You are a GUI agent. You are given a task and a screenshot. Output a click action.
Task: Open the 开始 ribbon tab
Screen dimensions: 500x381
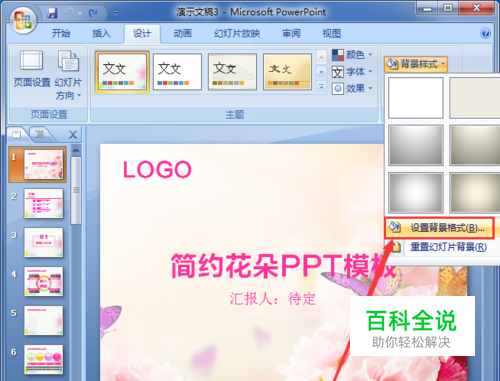pyautogui.click(x=61, y=33)
